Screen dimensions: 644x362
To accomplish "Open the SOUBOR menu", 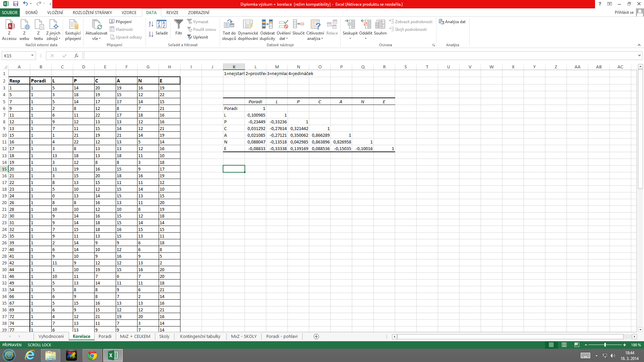I will pos(10,13).
